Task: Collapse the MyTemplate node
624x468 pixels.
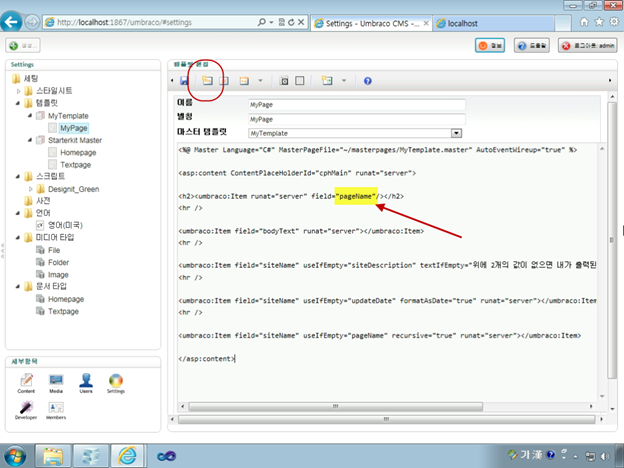Action: (30, 116)
